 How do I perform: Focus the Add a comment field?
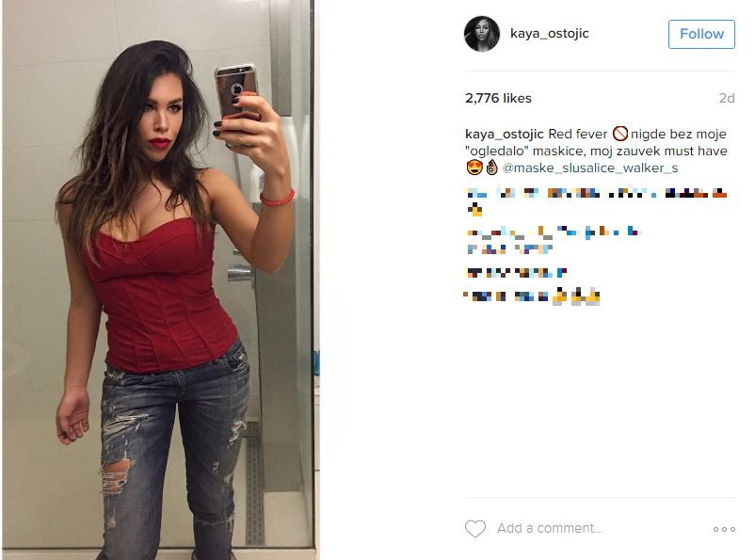pyautogui.click(x=550, y=528)
